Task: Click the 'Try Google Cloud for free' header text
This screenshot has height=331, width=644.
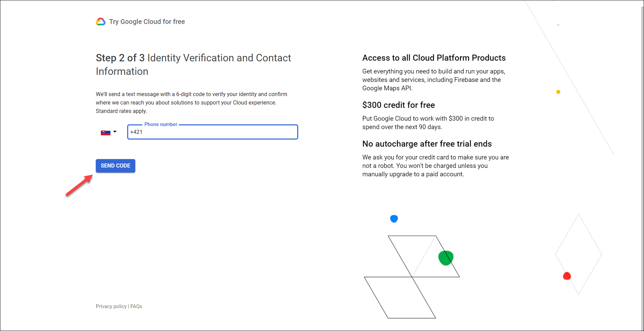Action: 147,22
